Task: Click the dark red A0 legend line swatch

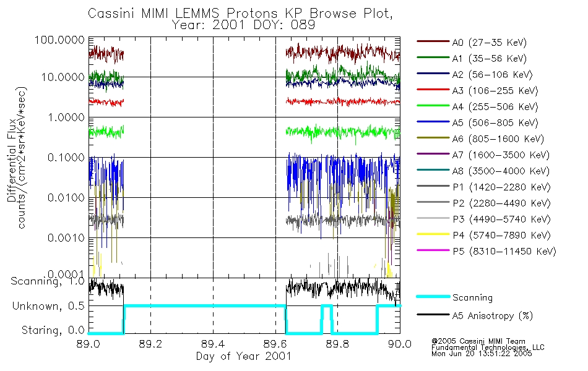Action: click(433, 41)
